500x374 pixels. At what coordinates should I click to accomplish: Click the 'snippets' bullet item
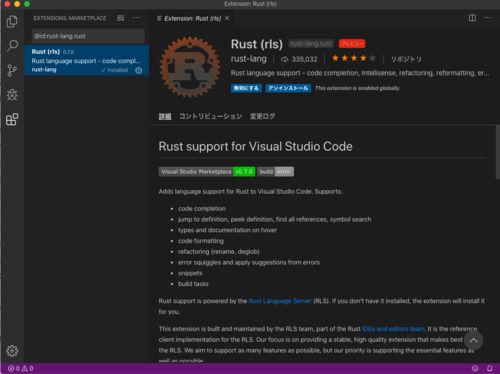190,273
